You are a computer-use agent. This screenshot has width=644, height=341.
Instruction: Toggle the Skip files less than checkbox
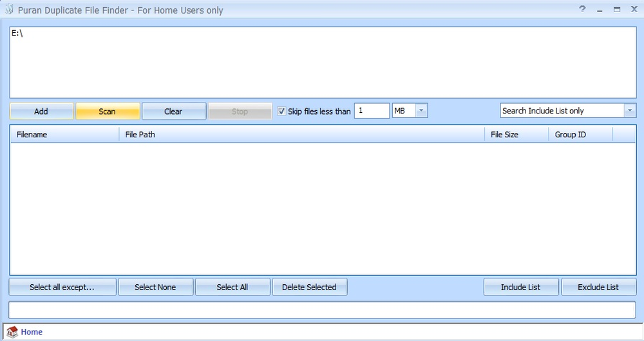(281, 111)
